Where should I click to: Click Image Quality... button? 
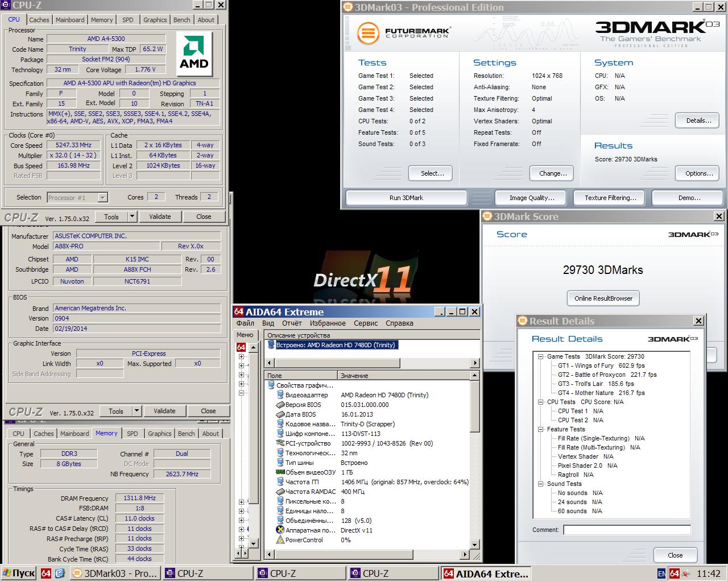click(x=532, y=198)
